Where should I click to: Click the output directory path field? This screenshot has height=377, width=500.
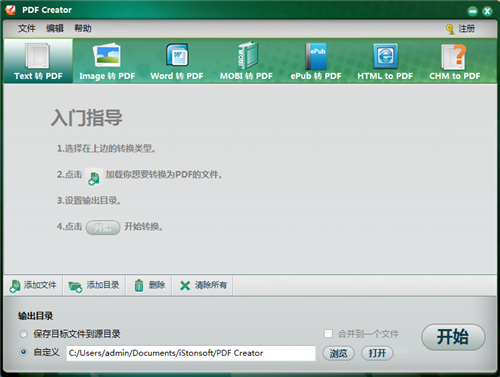(191, 353)
